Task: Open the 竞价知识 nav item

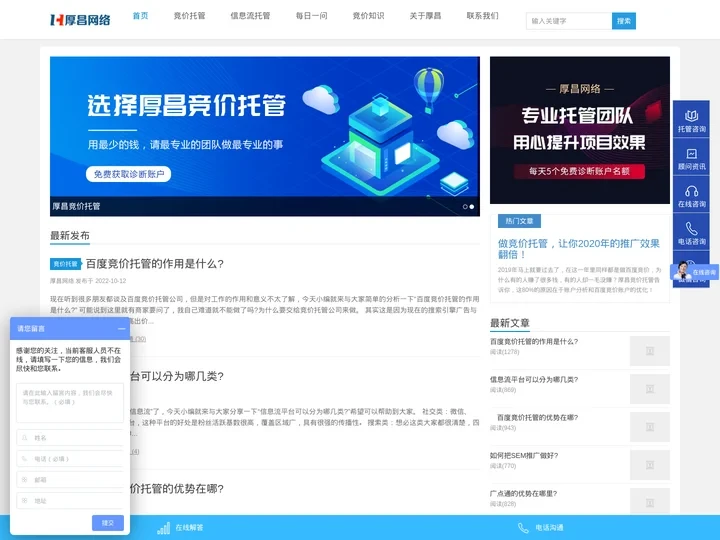Action: click(368, 16)
